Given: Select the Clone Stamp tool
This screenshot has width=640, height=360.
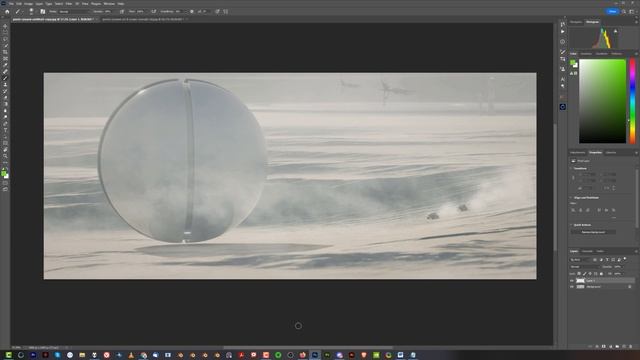Looking at the screenshot, I should 5,84.
